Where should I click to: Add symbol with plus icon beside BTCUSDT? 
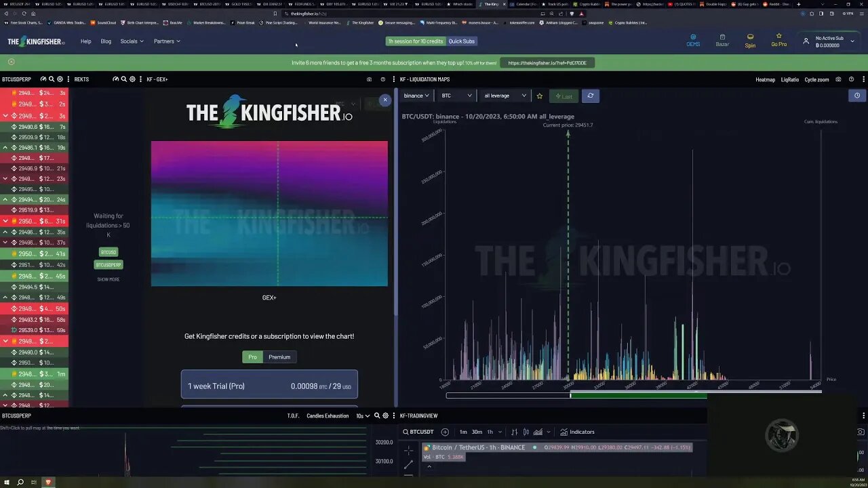point(445,432)
